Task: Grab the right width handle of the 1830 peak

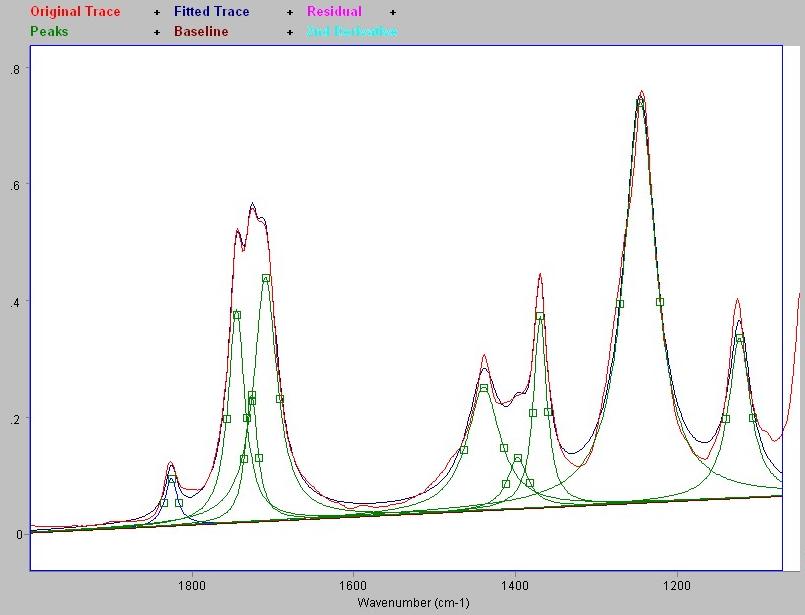Action: click(179, 503)
